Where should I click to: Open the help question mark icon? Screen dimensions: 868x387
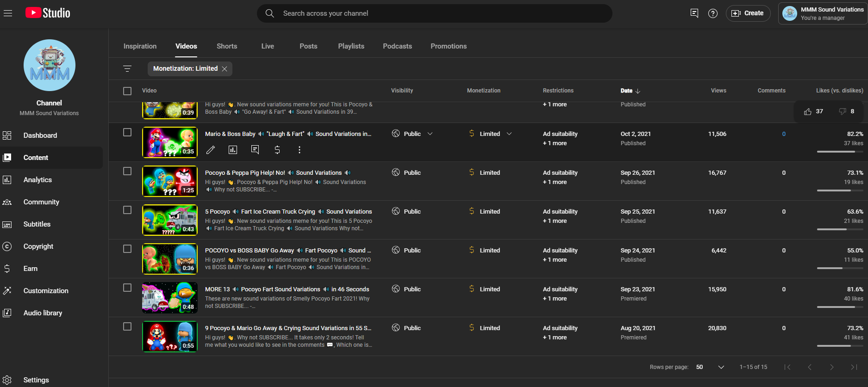pyautogui.click(x=713, y=13)
